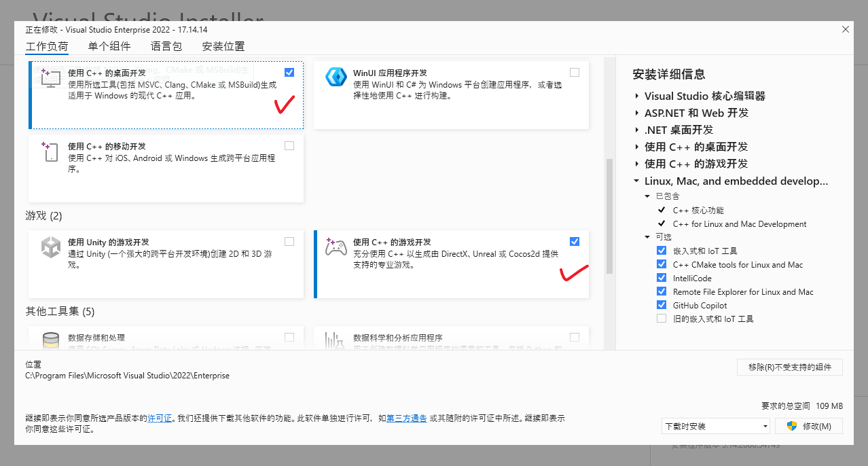The height and width of the screenshot is (466, 868).
Task: Switch to the 单个组件 tab
Action: [109, 47]
